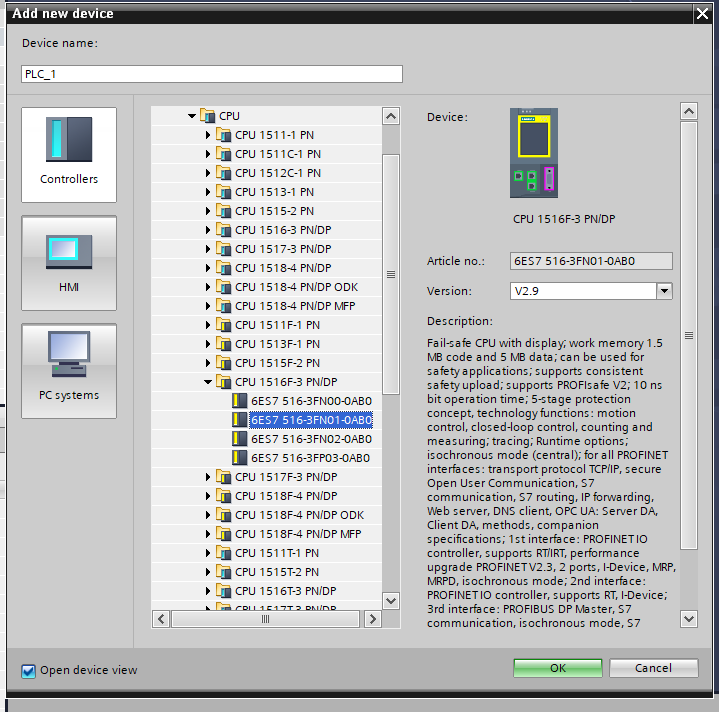The height and width of the screenshot is (712, 719).
Task: Click folder icon of CPU 1512C-1 PN
Action: [x=224, y=173]
